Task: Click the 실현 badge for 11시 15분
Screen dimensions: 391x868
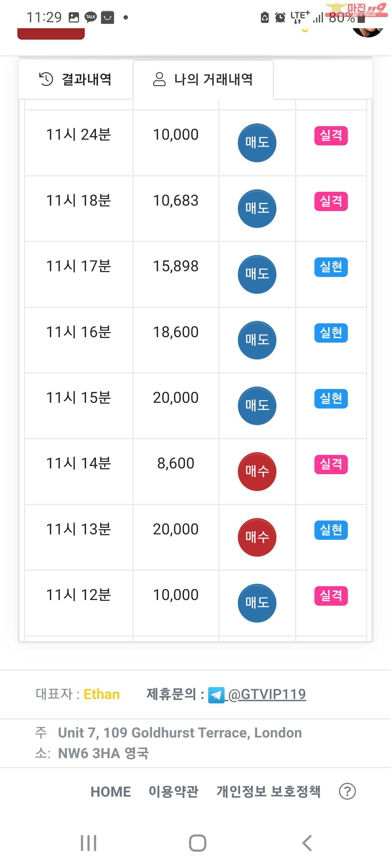Action: click(331, 399)
